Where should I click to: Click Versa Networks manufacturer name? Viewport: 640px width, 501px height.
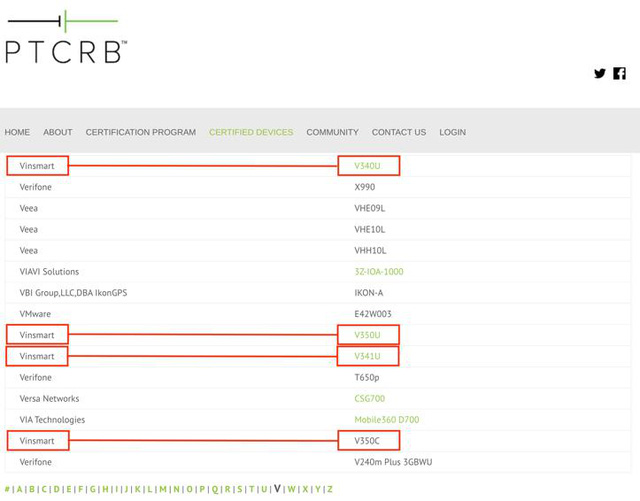49,399
